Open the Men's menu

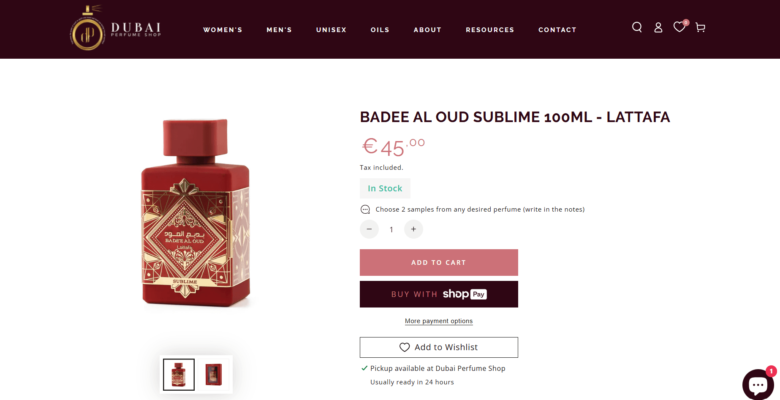click(279, 30)
